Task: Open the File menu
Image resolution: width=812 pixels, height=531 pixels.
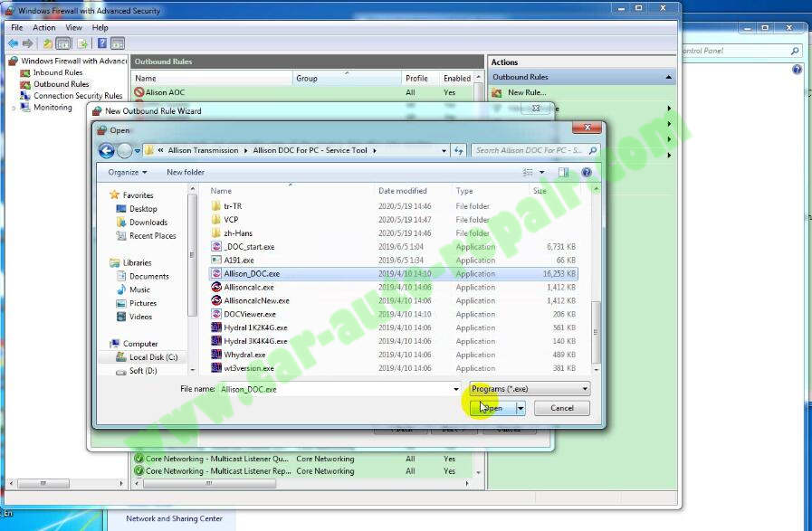Action: coord(17,27)
